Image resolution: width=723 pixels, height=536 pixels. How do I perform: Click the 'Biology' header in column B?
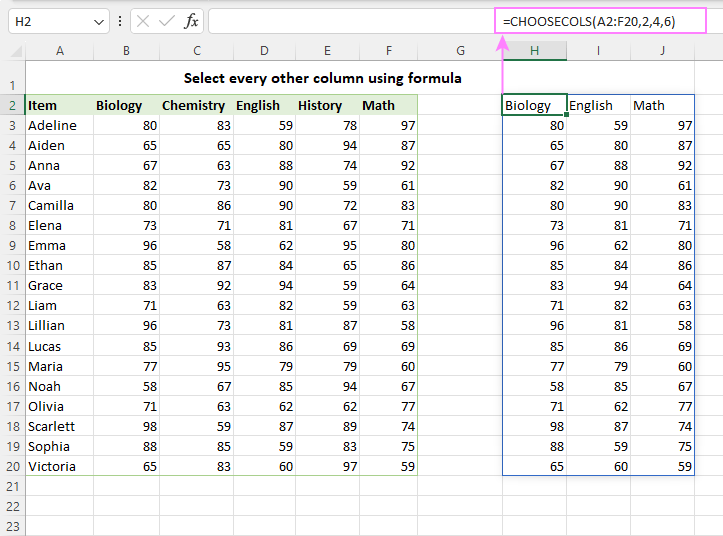click(126, 105)
